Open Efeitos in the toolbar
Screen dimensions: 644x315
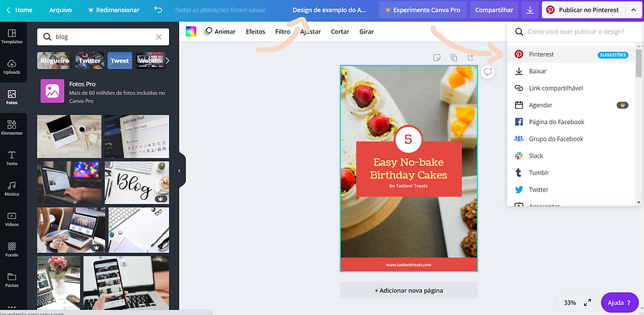(x=256, y=31)
